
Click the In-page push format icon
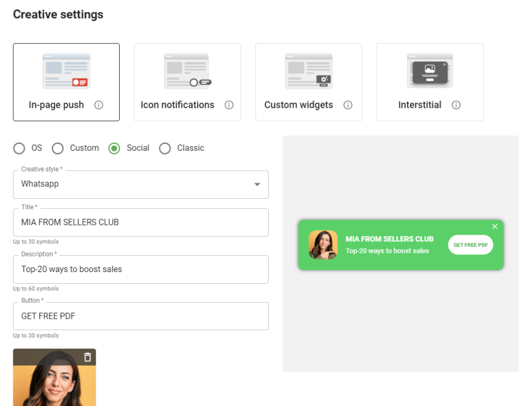66,69
